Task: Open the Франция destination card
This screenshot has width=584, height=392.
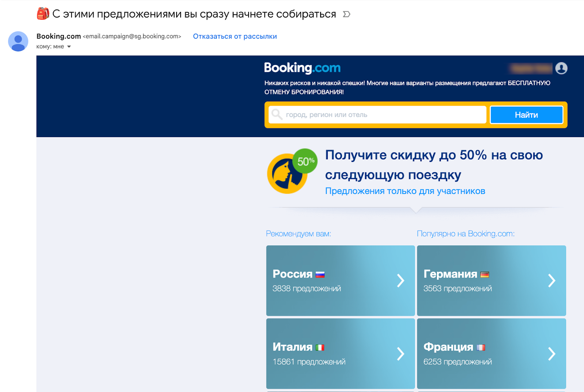Action: [491, 353]
